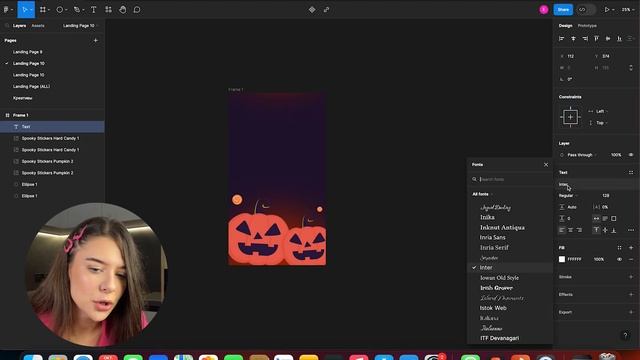
Task: Set text align left
Action: [x=562, y=230]
